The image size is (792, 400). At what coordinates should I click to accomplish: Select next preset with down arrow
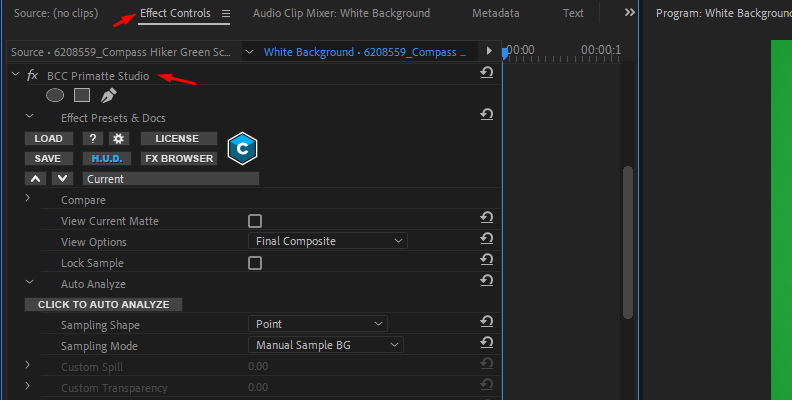click(62, 179)
